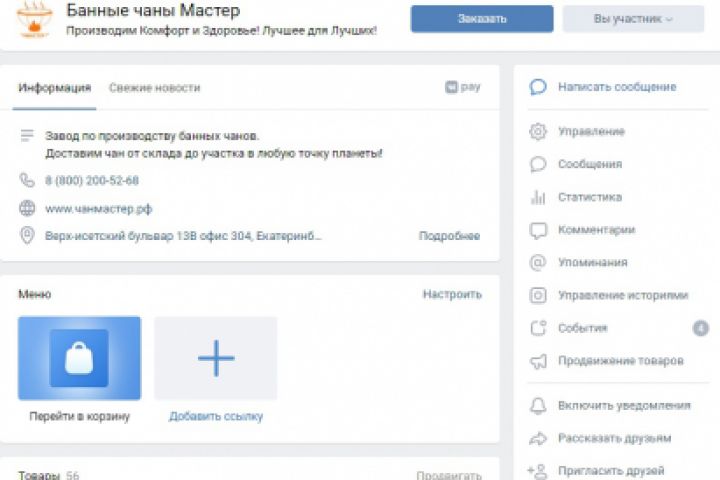
Task: Click the Написать сообщение speech bubble icon
Action: tap(538, 87)
